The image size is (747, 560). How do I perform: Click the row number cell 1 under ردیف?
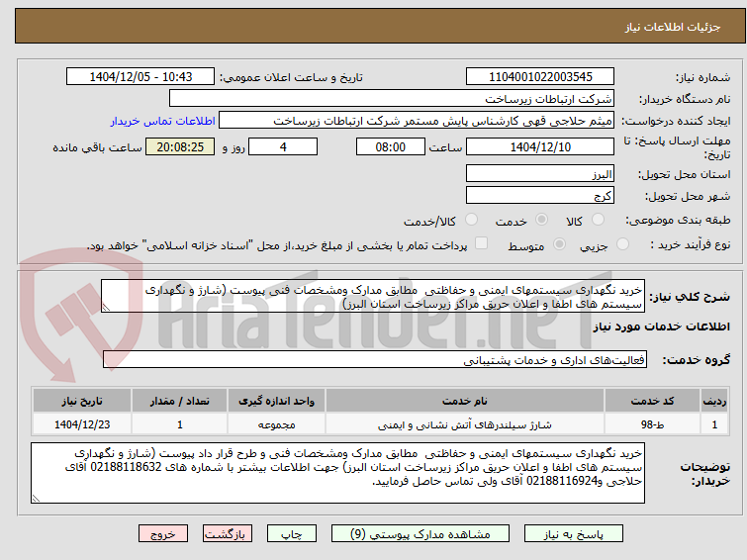[714, 424]
